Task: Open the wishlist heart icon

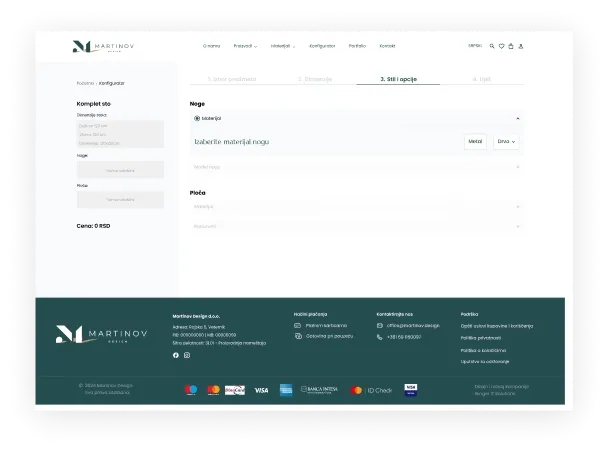Action: click(x=501, y=46)
